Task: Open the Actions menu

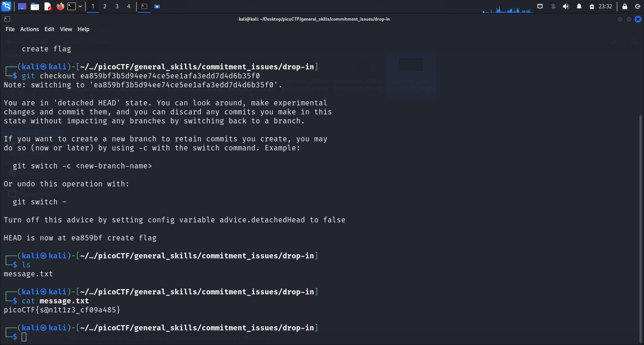Action: [29, 29]
